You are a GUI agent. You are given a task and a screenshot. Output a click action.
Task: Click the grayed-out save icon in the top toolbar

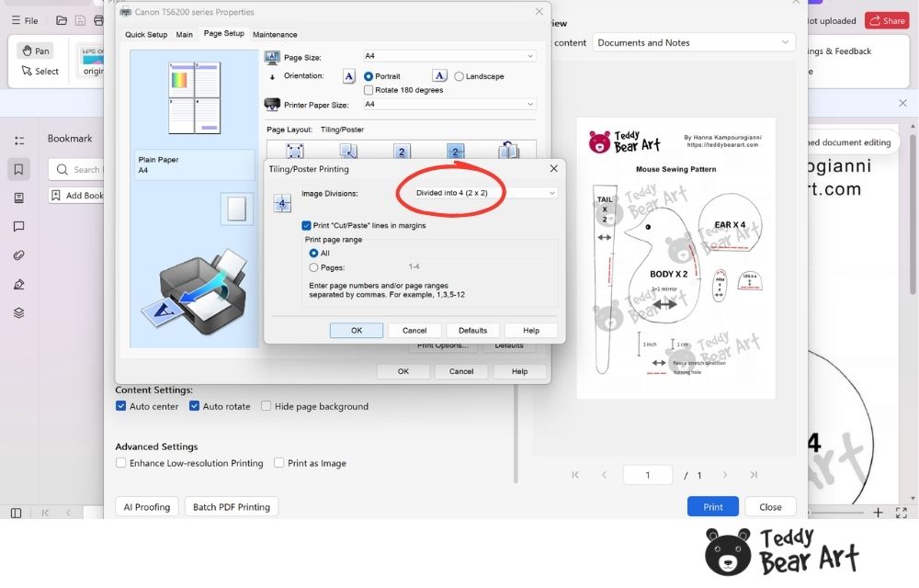80,20
